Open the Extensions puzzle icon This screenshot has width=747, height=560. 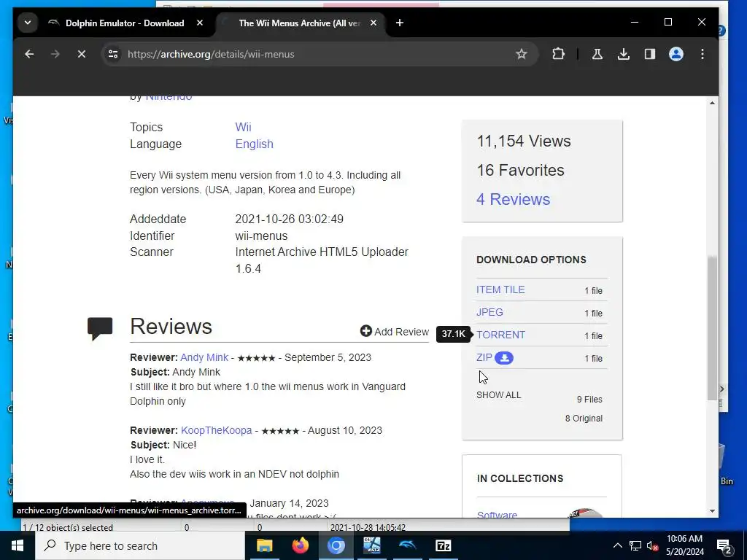[x=558, y=54]
